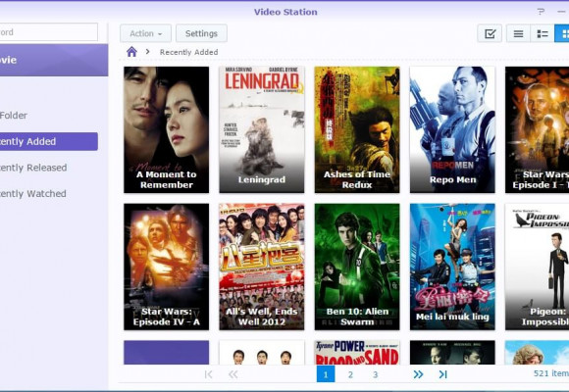
Task: Open Ben 10: Alien Swarm poster
Action: (357, 267)
